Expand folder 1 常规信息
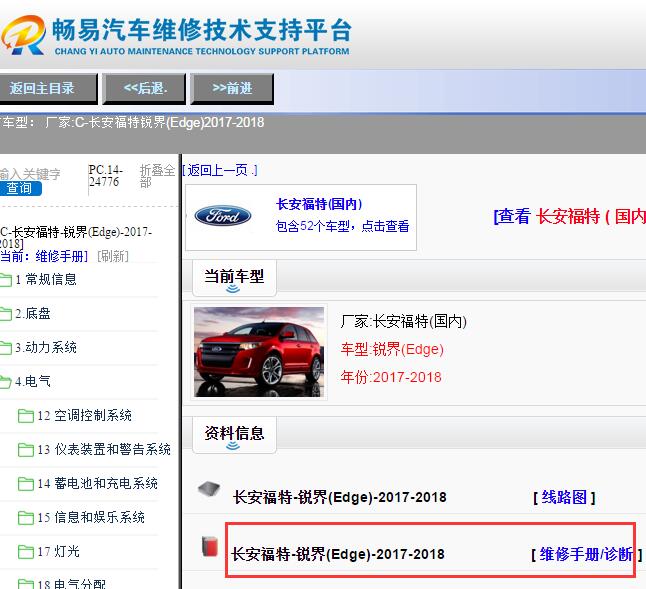 click(x=46, y=280)
